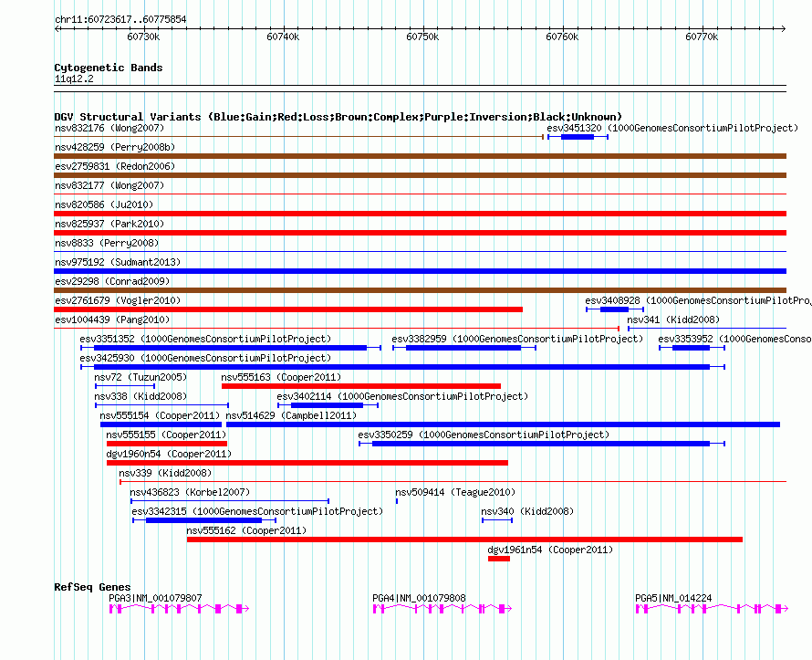The height and width of the screenshot is (660, 812).
Task: Click the PGA4 gene model glyph
Action: [x=442, y=609]
